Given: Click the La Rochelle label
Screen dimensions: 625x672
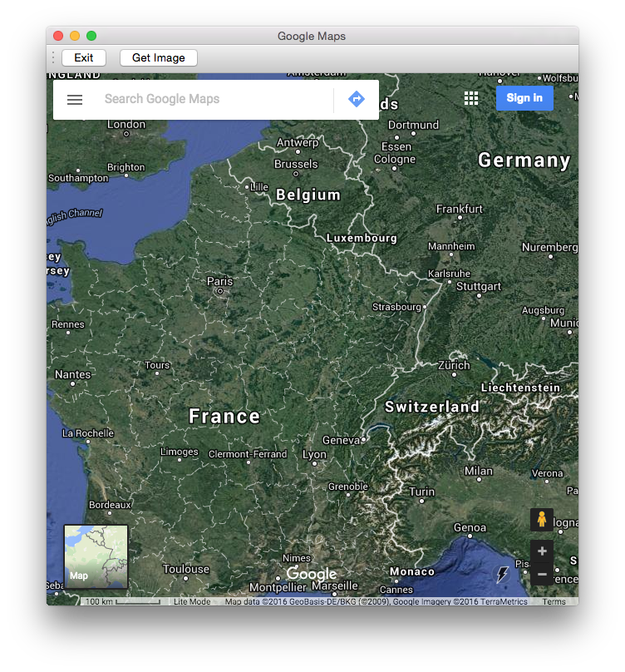Looking at the screenshot, I should tap(88, 433).
